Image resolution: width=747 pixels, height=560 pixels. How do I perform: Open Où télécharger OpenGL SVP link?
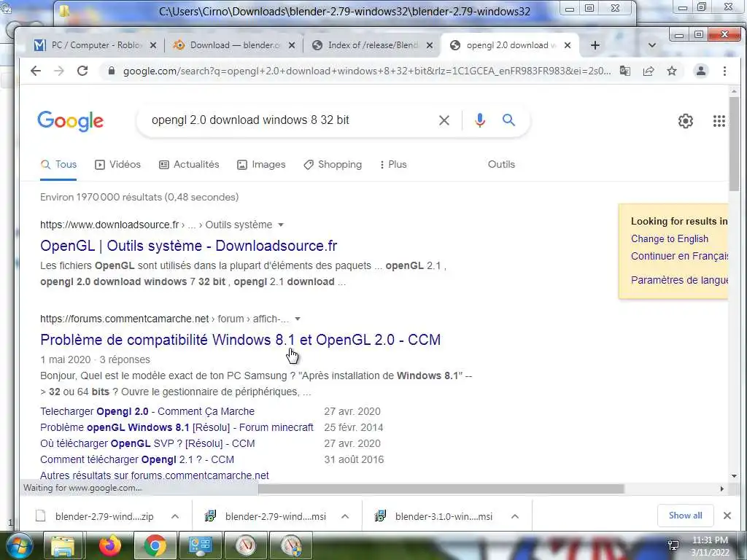[147, 443]
